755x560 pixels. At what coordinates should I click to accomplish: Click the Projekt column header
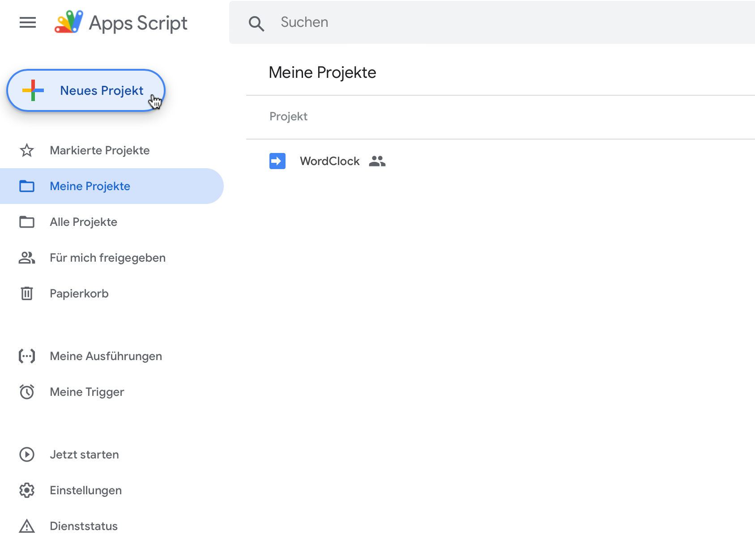tap(288, 117)
